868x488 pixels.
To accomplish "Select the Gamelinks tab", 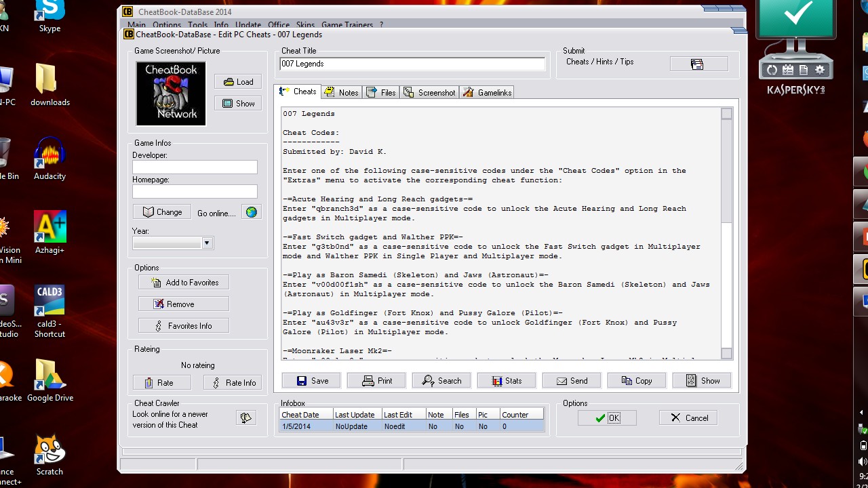I will point(488,92).
